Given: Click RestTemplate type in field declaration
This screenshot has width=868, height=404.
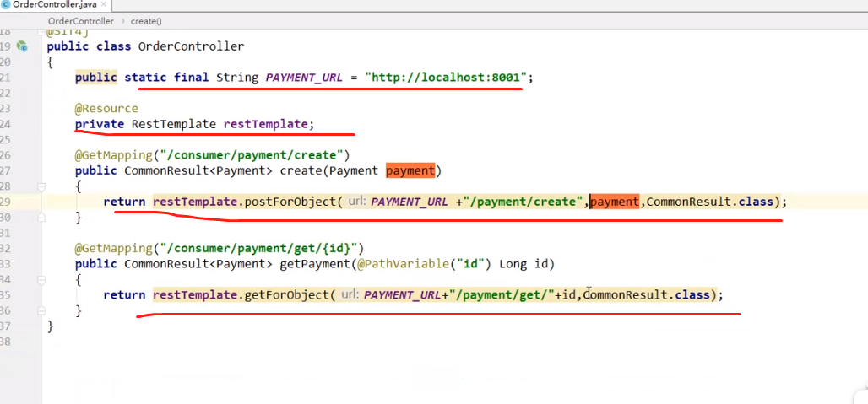Looking at the screenshot, I should pos(173,124).
